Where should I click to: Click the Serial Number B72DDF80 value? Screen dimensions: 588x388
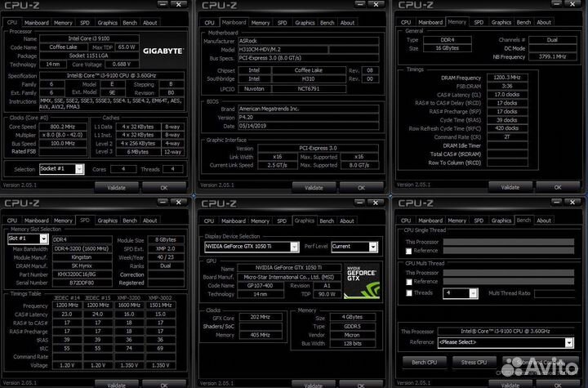point(82,283)
